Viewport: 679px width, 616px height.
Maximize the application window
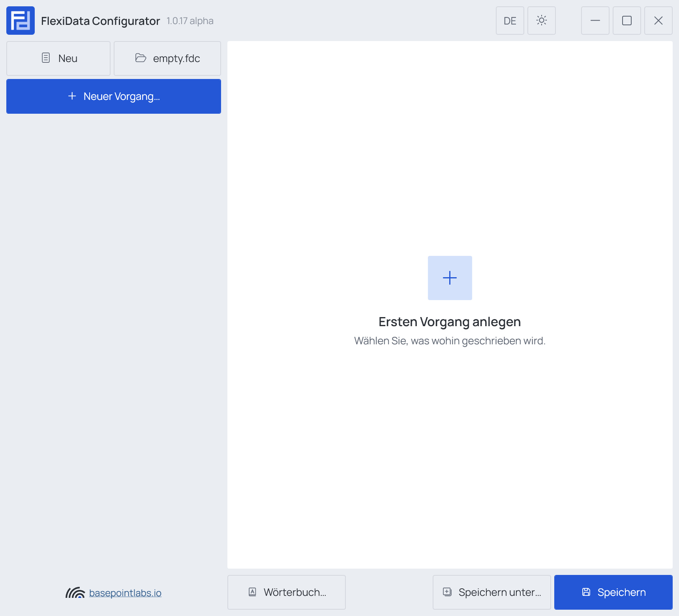(627, 21)
